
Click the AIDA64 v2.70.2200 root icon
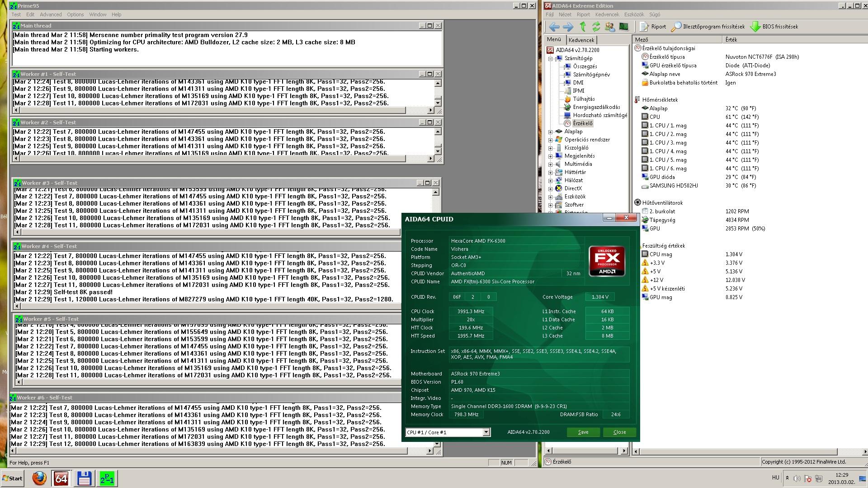pyautogui.click(x=550, y=50)
